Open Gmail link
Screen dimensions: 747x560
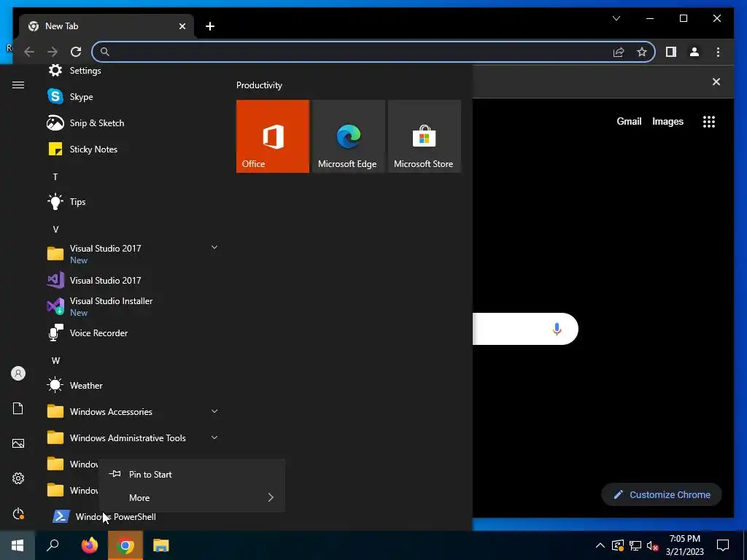point(629,122)
